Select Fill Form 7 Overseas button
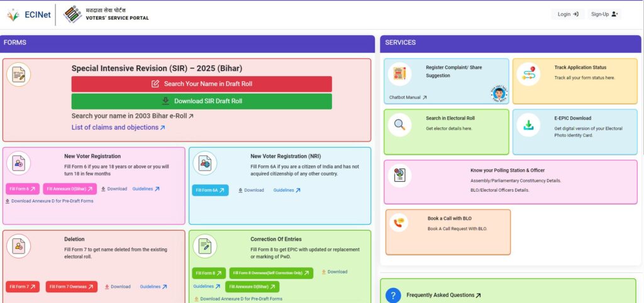This screenshot has width=644, height=303. [71, 287]
